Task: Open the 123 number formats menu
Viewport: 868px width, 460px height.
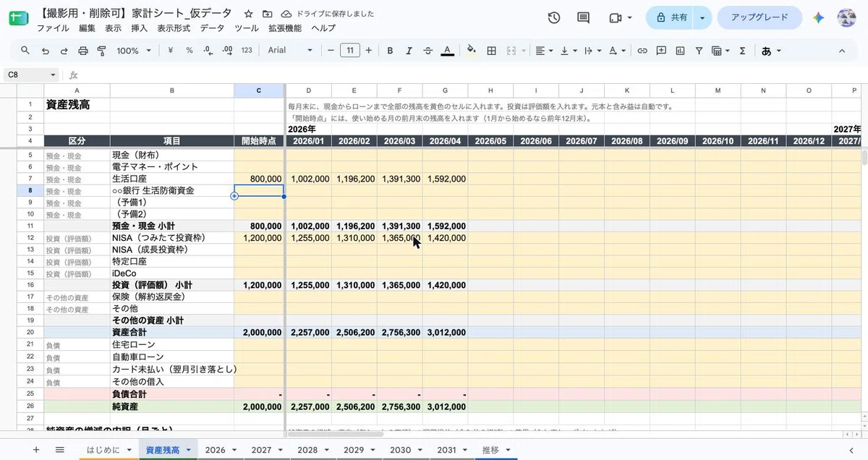Action: (247, 51)
